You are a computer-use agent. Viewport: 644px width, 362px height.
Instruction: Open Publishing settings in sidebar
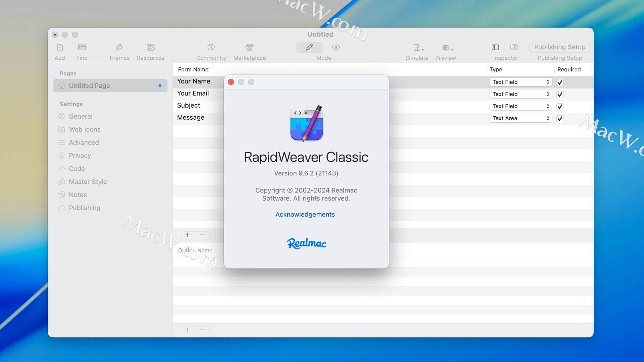(x=85, y=208)
